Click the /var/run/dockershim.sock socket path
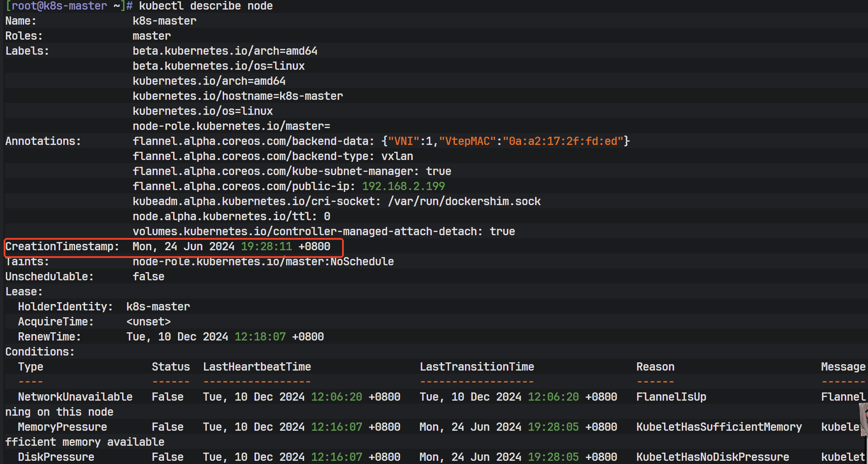The image size is (868, 464). coord(464,201)
